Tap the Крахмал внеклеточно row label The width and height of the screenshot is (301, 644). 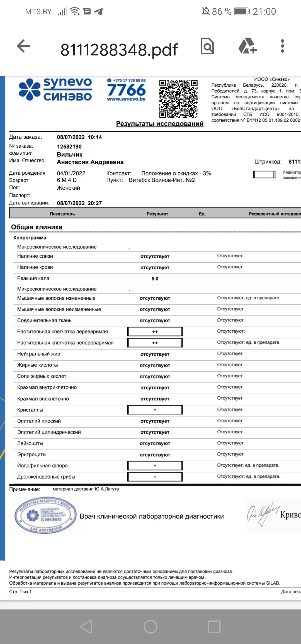[43, 399]
